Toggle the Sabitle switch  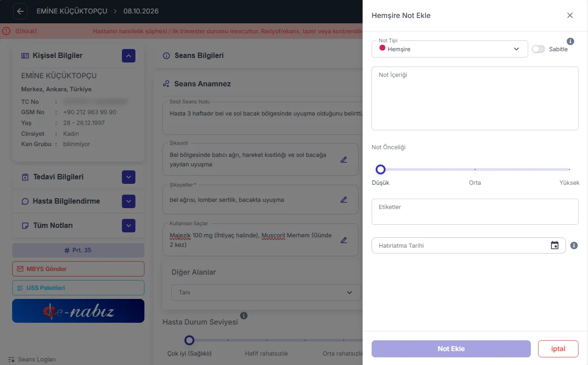[539, 49]
